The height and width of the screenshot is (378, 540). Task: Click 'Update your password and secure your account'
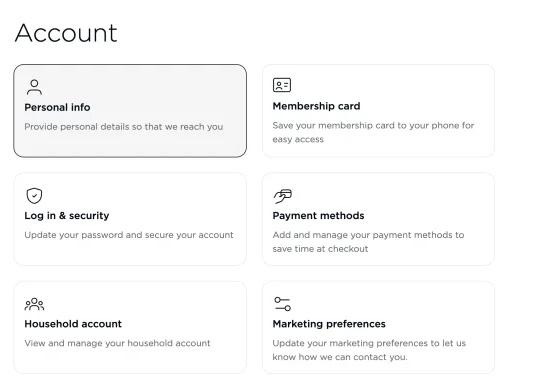pyautogui.click(x=129, y=235)
